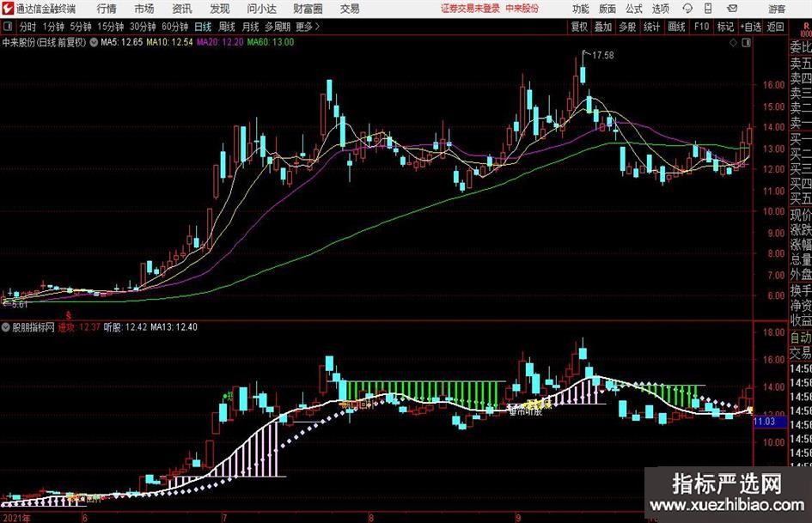Viewport: 812px width, 523px height.
Task: Open the 交易 menu
Action: (350, 9)
